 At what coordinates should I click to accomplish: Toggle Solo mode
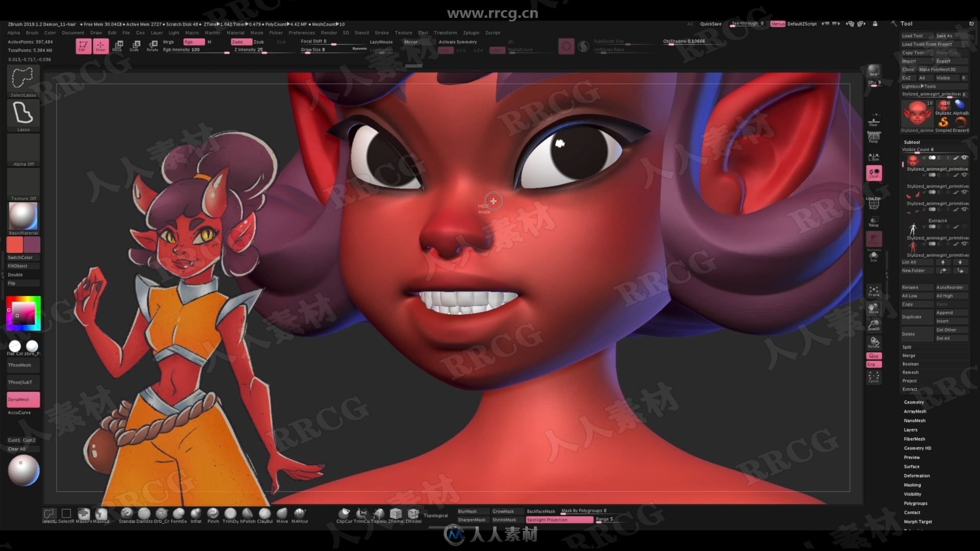click(873, 257)
